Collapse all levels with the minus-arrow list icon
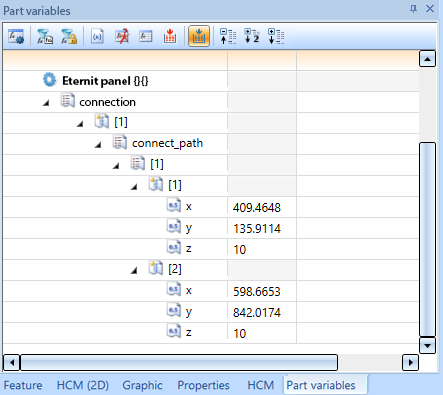 228,36
